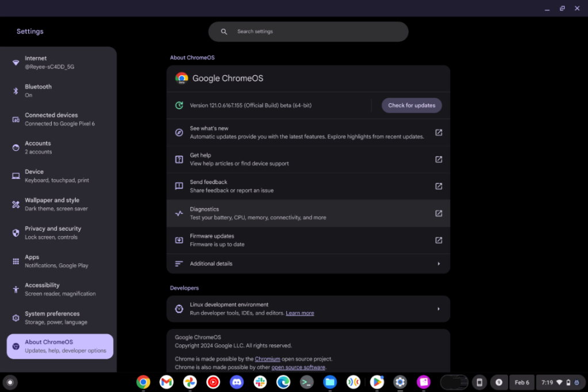
Task: Open Gmail from the shelf
Action: pos(167,382)
